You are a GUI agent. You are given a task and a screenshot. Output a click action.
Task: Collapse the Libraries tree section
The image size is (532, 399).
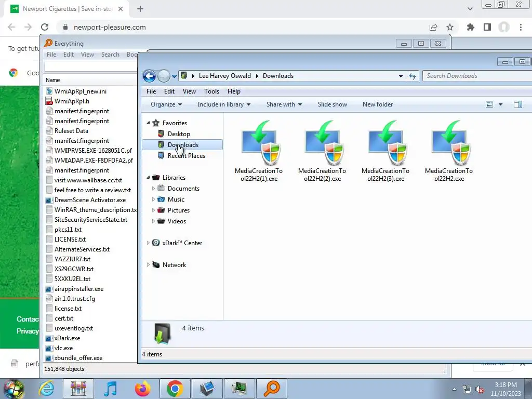click(148, 178)
